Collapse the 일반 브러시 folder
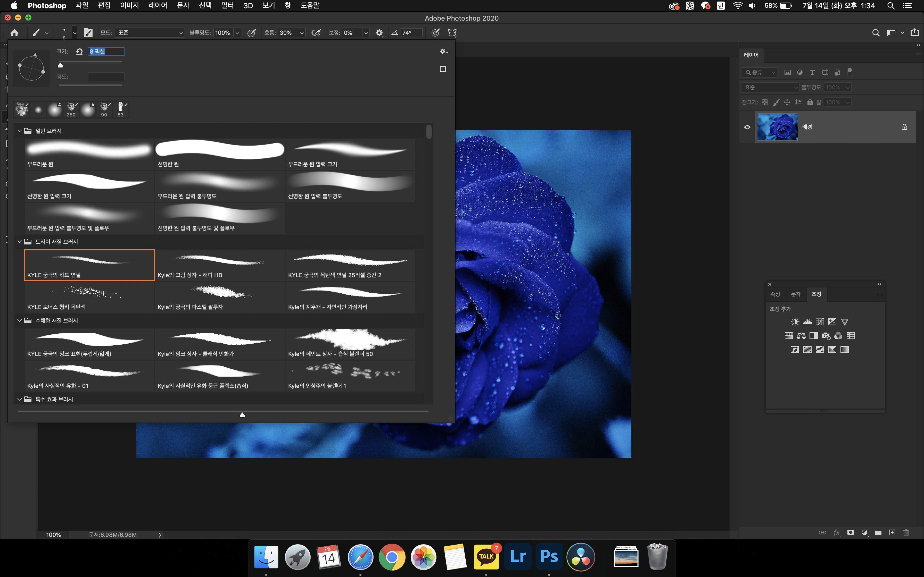The height and width of the screenshot is (577, 924). pyautogui.click(x=20, y=131)
